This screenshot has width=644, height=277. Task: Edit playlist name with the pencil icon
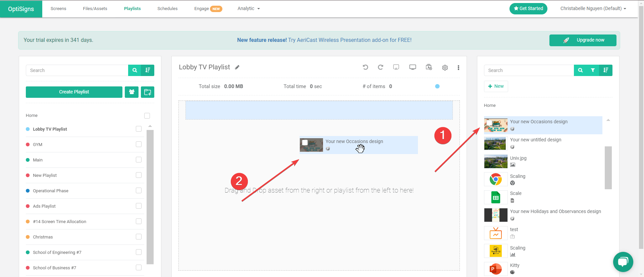(237, 67)
